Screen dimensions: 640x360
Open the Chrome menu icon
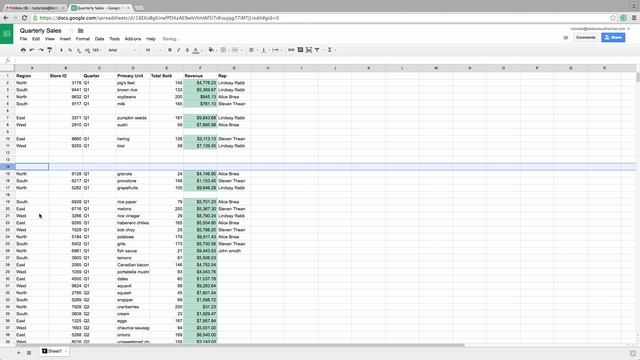point(634,18)
